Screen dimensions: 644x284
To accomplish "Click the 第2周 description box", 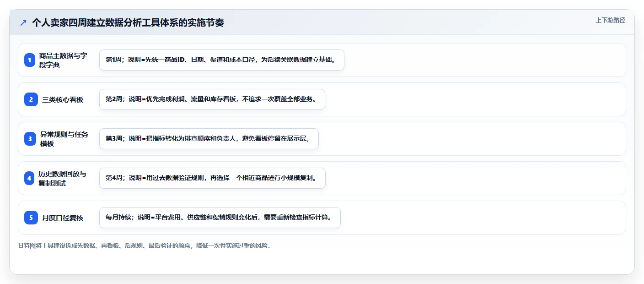I will point(212,99).
